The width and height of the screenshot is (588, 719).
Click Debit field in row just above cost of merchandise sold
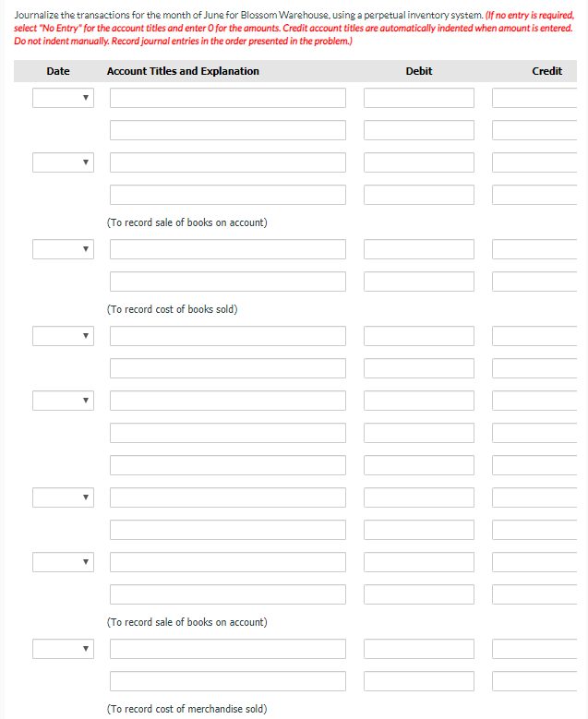[x=418, y=681]
